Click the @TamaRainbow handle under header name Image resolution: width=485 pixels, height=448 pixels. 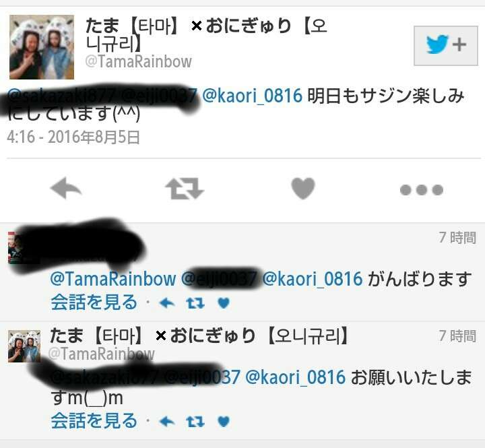coord(139,61)
